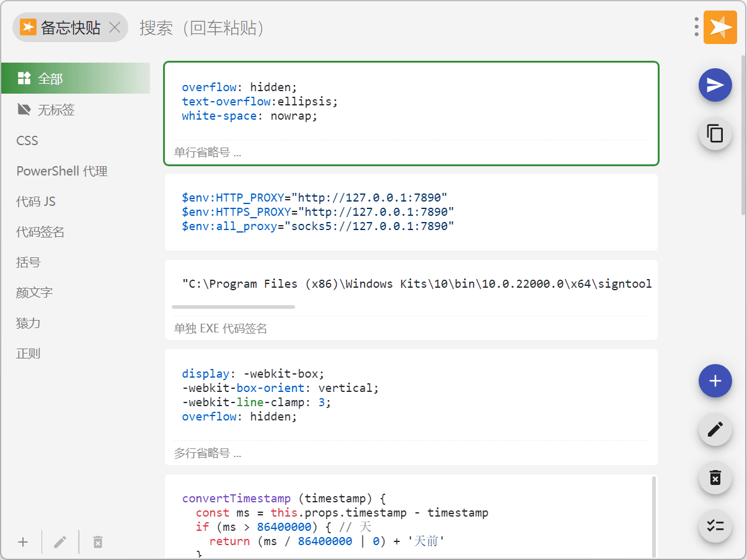Click the white-space: nowrap line
This screenshot has width=747, height=560.
(x=249, y=116)
